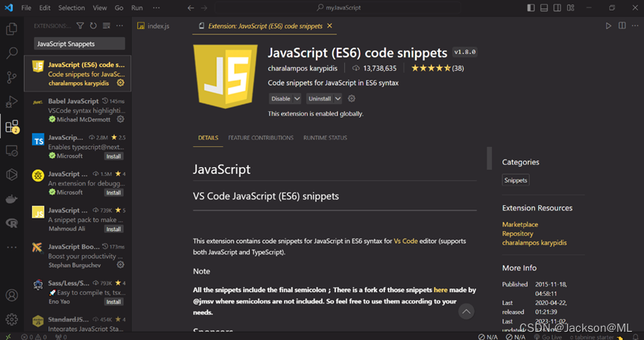Switch to the Feature Contributions tab
Image resolution: width=644 pixels, height=340 pixels.
(x=260, y=138)
